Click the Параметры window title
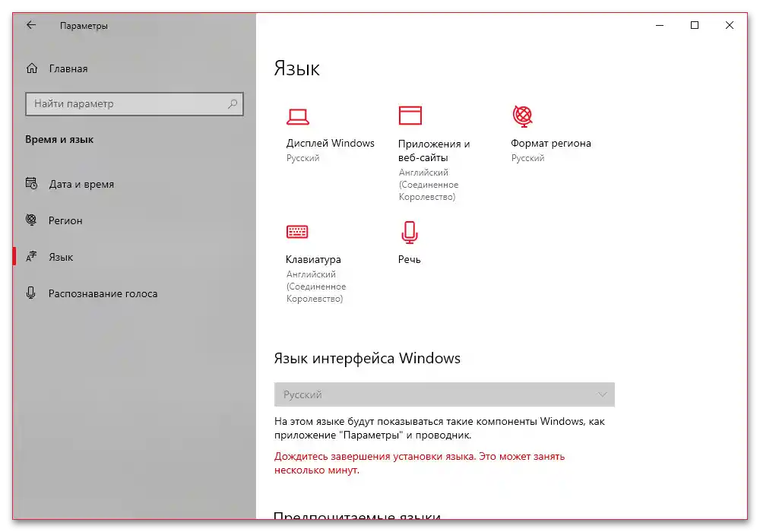 click(x=84, y=26)
